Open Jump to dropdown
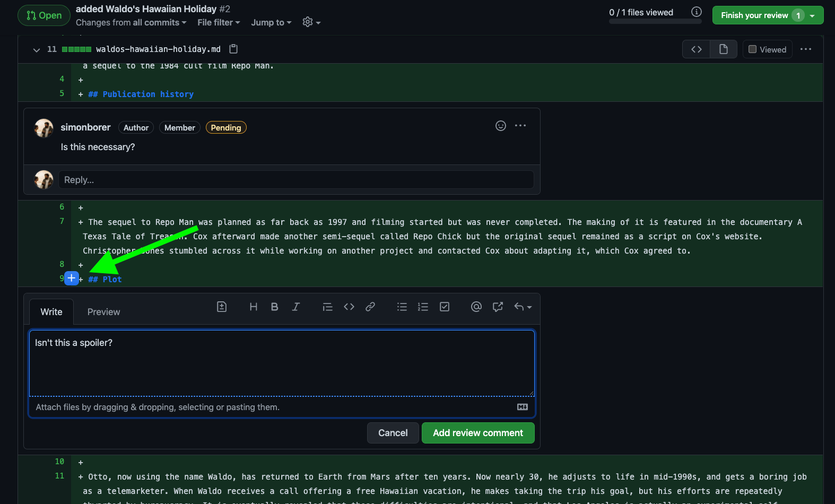The width and height of the screenshot is (835, 504). [271, 22]
